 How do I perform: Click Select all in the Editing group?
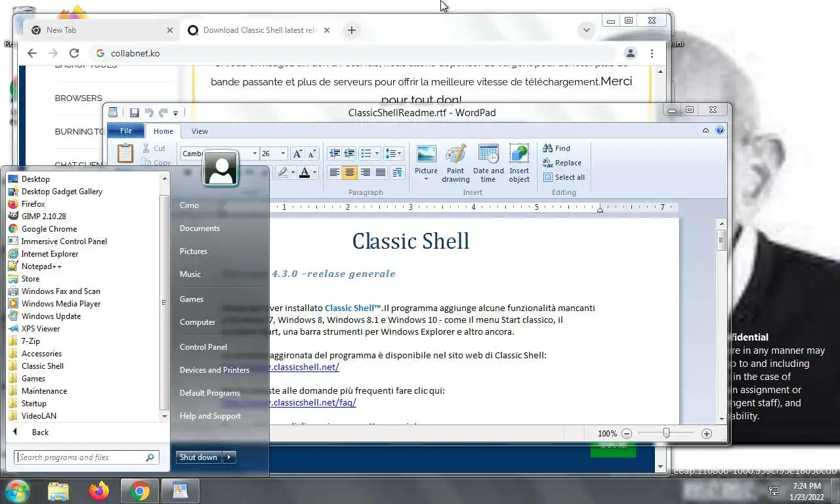(564, 177)
